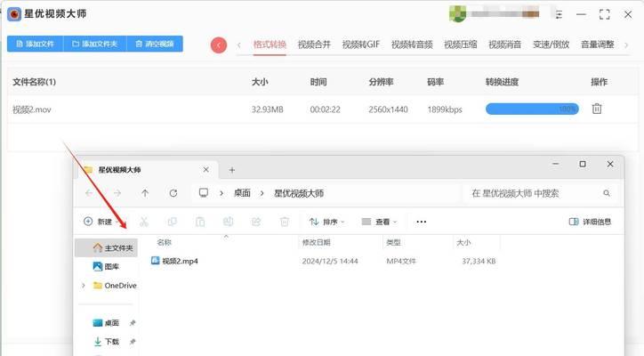Click the 2560x1440 resolution value

pyautogui.click(x=388, y=109)
